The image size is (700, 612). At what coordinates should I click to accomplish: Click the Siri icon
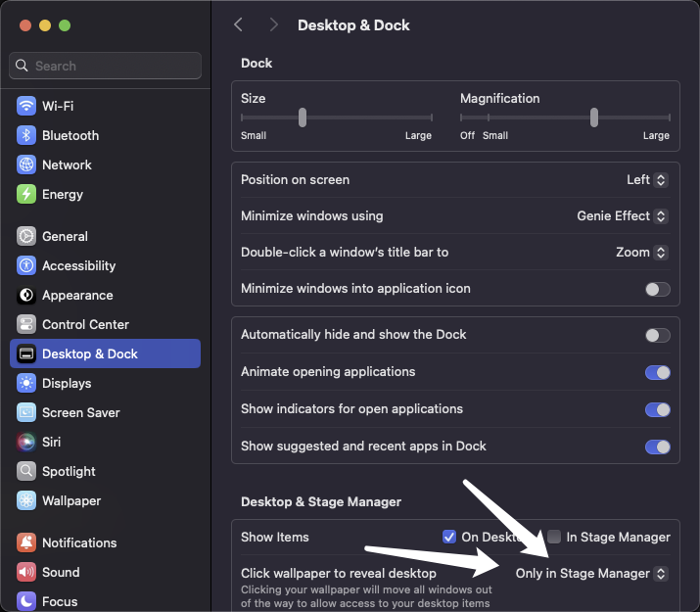(x=26, y=442)
